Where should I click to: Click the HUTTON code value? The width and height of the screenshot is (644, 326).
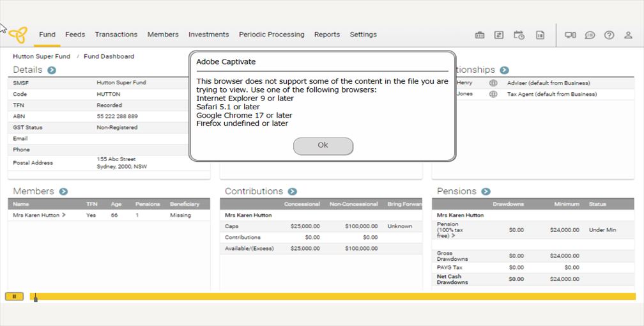coord(109,94)
